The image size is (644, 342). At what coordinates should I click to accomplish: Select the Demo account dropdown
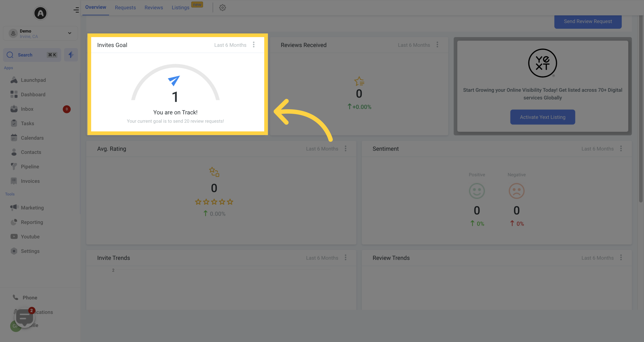(40, 34)
